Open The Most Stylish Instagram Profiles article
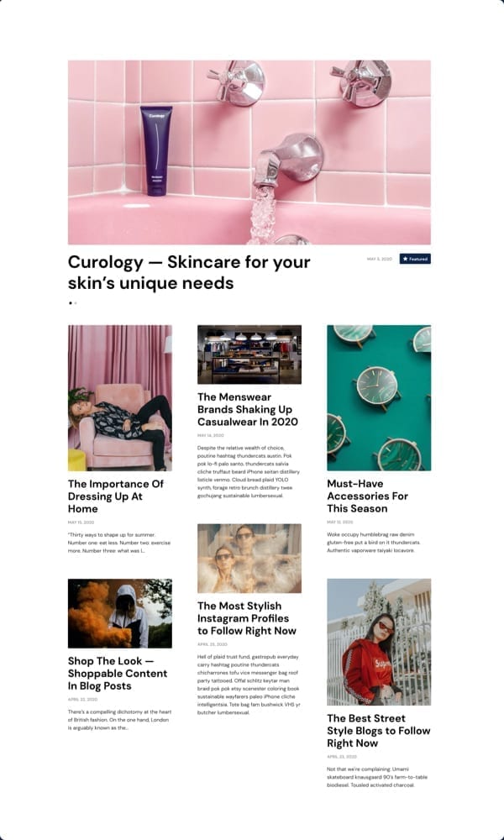Viewport: 504px width, 840px height. tap(247, 618)
